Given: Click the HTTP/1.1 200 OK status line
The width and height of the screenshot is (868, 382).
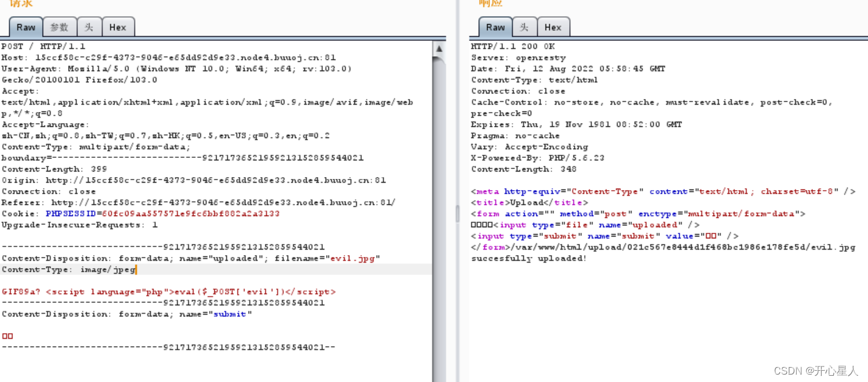Looking at the screenshot, I should pyautogui.click(x=513, y=46).
